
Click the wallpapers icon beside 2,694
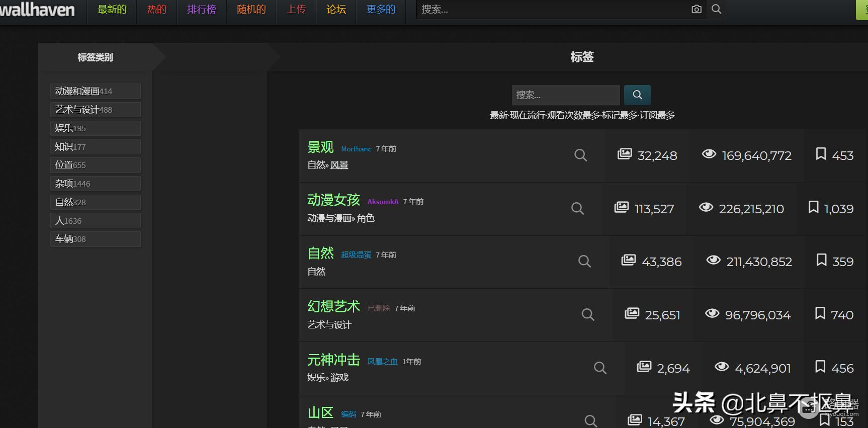(644, 367)
